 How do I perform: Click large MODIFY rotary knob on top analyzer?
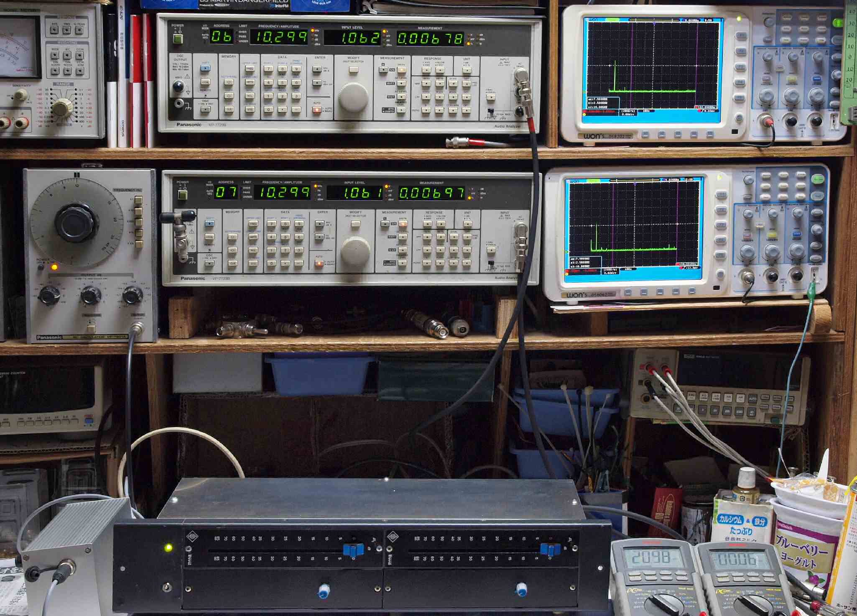point(353,97)
